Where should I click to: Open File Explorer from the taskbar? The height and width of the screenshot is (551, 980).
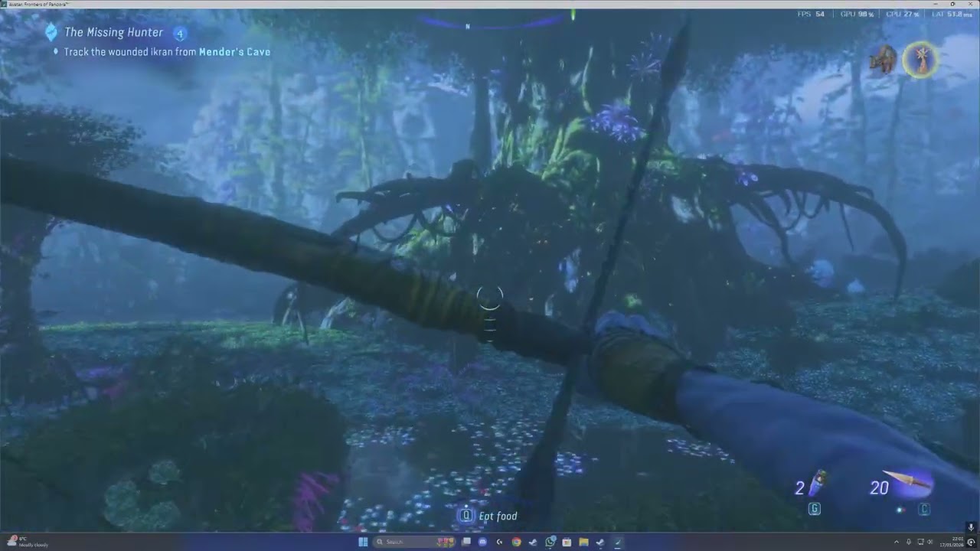coord(584,542)
